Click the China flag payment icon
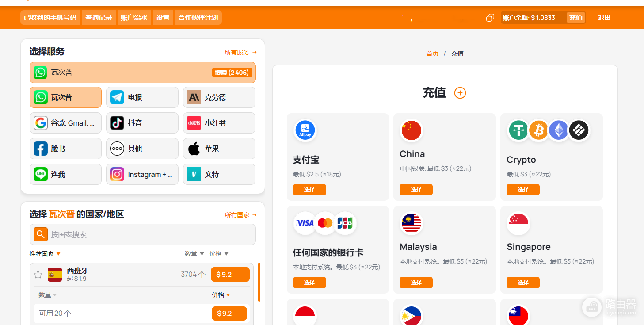Viewport: 644px width, 325px height. point(412,131)
